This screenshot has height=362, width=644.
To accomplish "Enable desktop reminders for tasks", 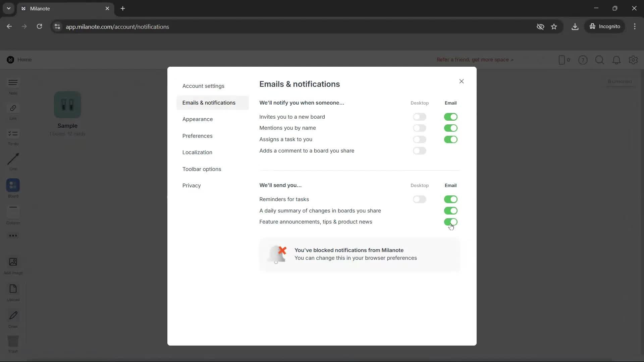I will pyautogui.click(x=420, y=199).
